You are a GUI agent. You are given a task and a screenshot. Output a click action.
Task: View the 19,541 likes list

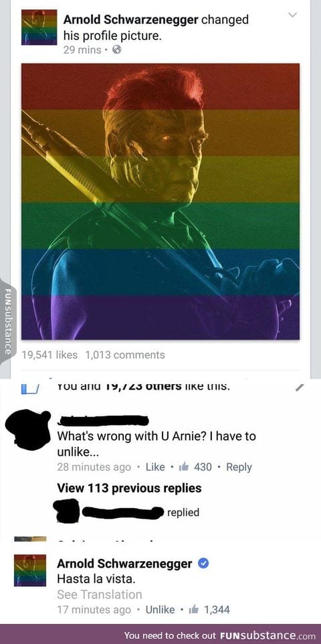pos(49,355)
